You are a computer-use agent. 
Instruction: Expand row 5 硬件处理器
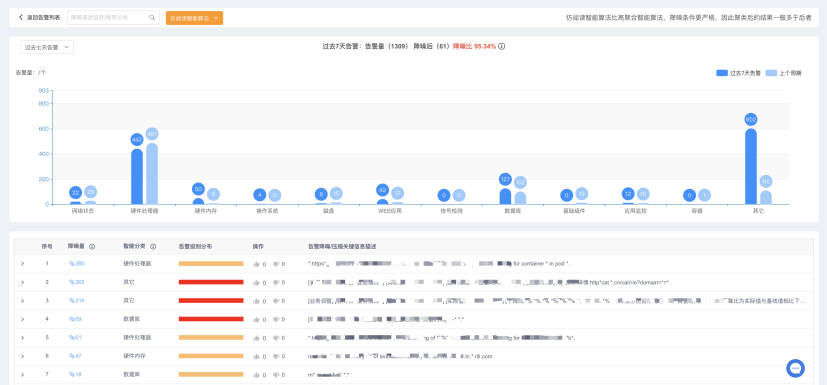[x=22, y=338]
